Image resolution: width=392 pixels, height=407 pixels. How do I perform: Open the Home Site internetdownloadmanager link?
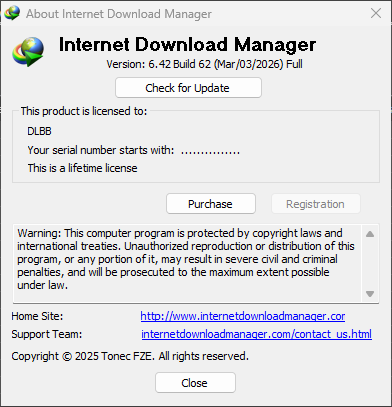point(243,316)
